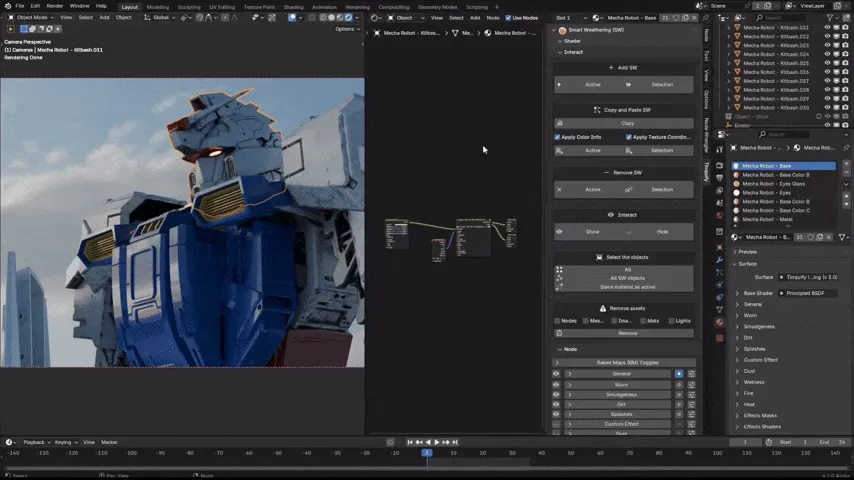Open the Object Data properties tab

point(719,309)
